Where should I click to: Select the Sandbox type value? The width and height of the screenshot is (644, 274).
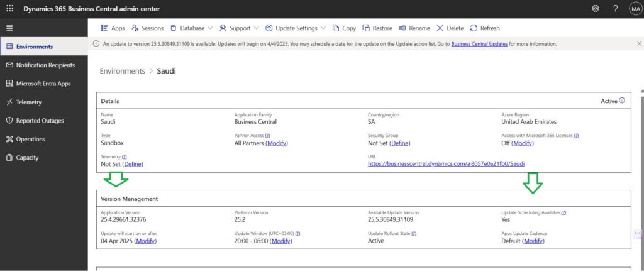[x=112, y=143]
